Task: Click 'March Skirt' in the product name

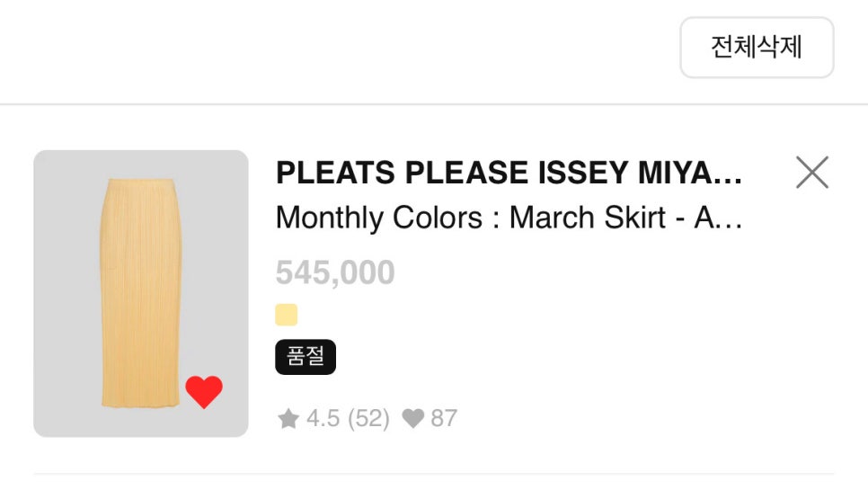Action: point(588,217)
